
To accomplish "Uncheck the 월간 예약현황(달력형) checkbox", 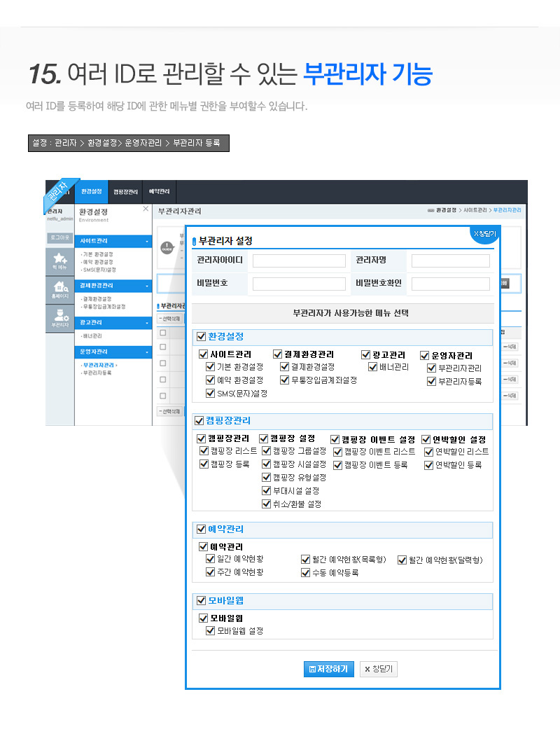I will coord(402,560).
